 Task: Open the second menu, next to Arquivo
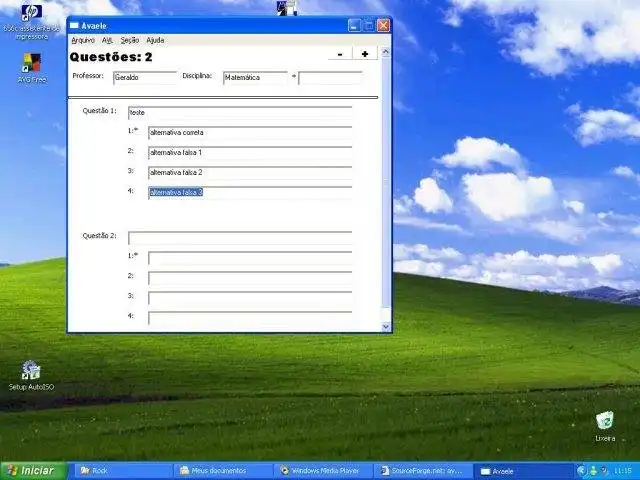(107, 40)
